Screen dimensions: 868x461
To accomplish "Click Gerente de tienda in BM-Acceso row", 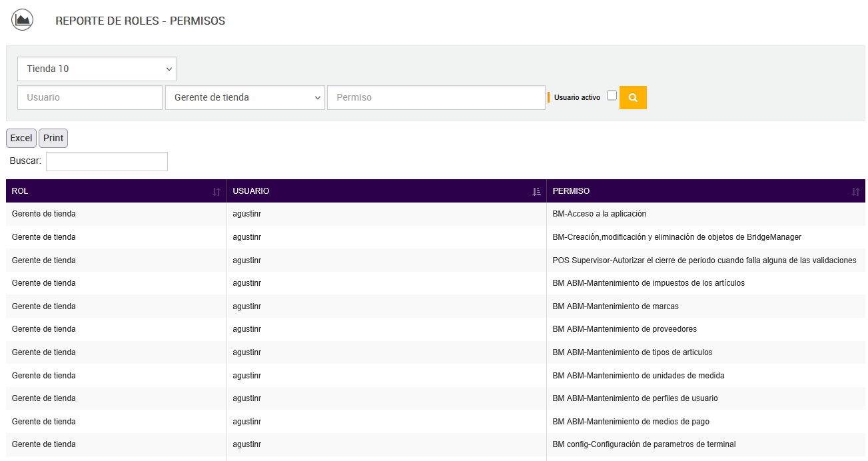I will (44, 214).
